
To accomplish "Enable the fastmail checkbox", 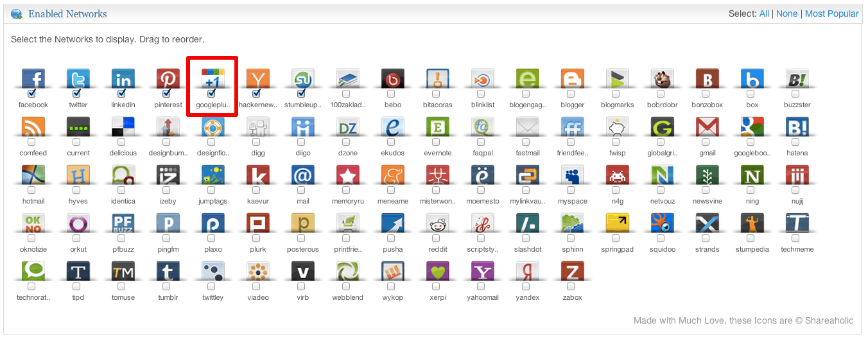I will pos(526,142).
